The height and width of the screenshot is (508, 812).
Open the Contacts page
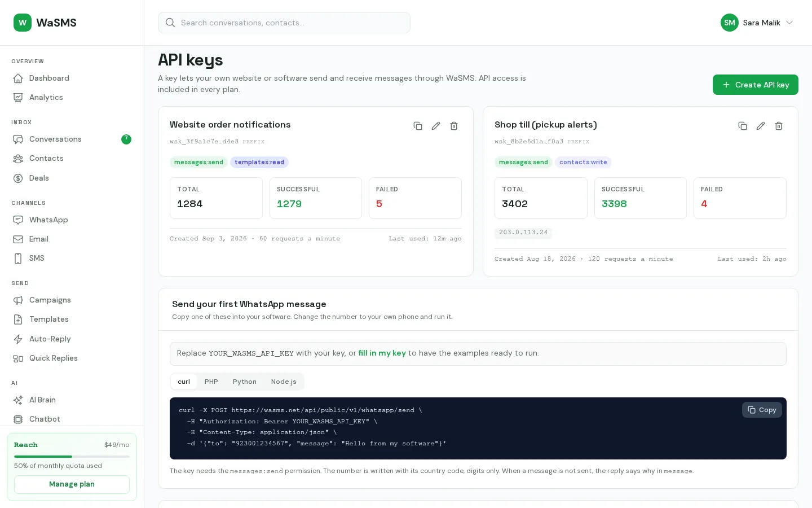(72, 158)
